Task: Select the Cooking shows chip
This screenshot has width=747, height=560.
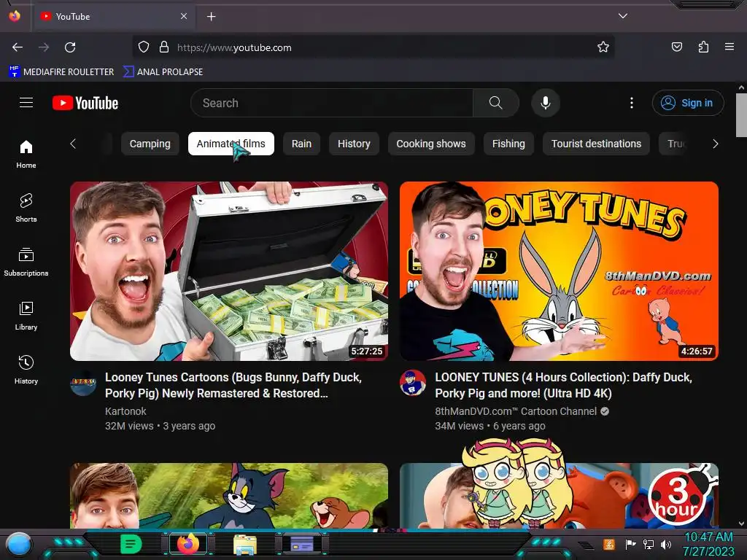Action: pos(431,144)
